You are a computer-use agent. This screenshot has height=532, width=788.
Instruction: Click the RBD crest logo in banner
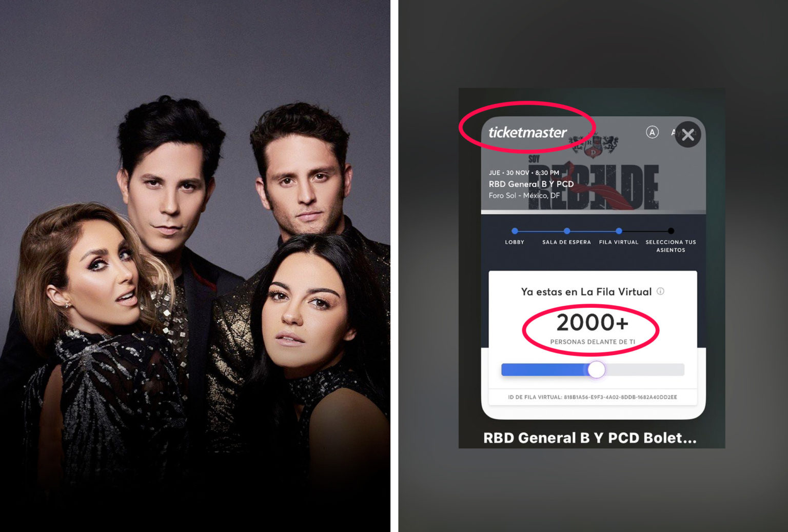(594, 145)
